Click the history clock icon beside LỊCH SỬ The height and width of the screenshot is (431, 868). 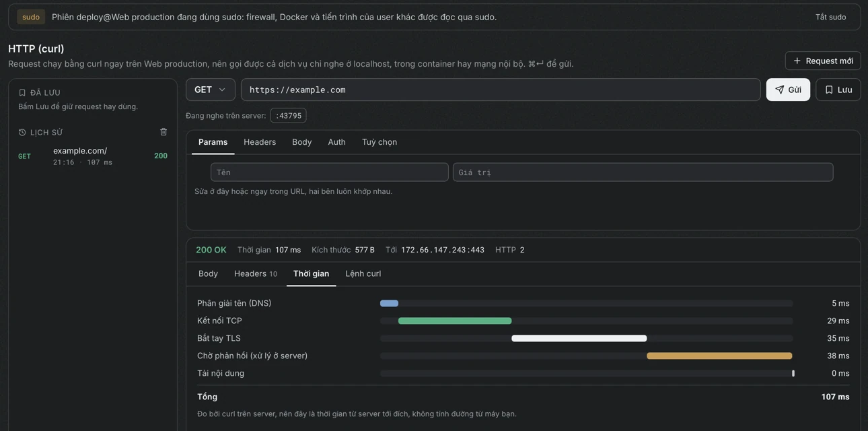22,133
